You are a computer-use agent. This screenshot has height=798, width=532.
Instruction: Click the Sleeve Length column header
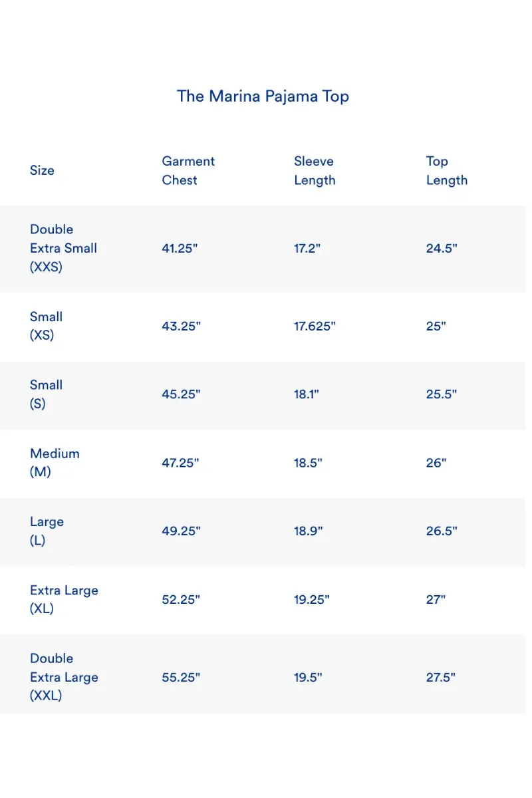click(x=315, y=170)
